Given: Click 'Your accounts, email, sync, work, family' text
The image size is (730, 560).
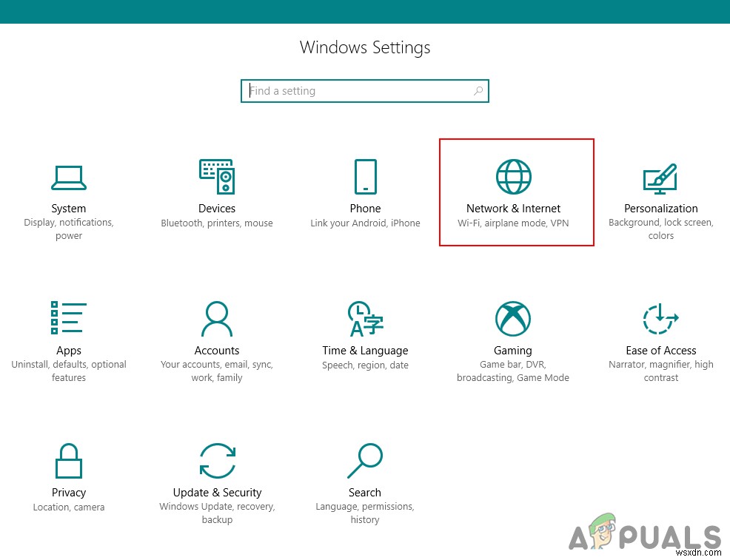Looking at the screenshot, I should click(x=217, y=371).
